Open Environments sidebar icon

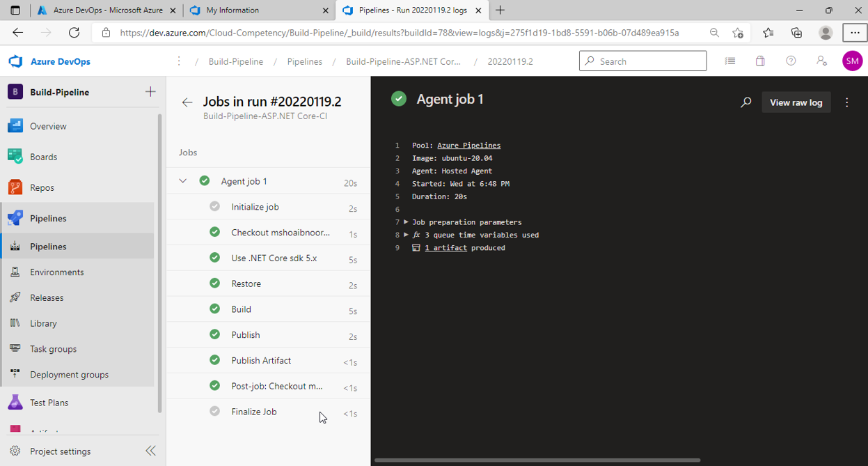[x=15, y=272]
